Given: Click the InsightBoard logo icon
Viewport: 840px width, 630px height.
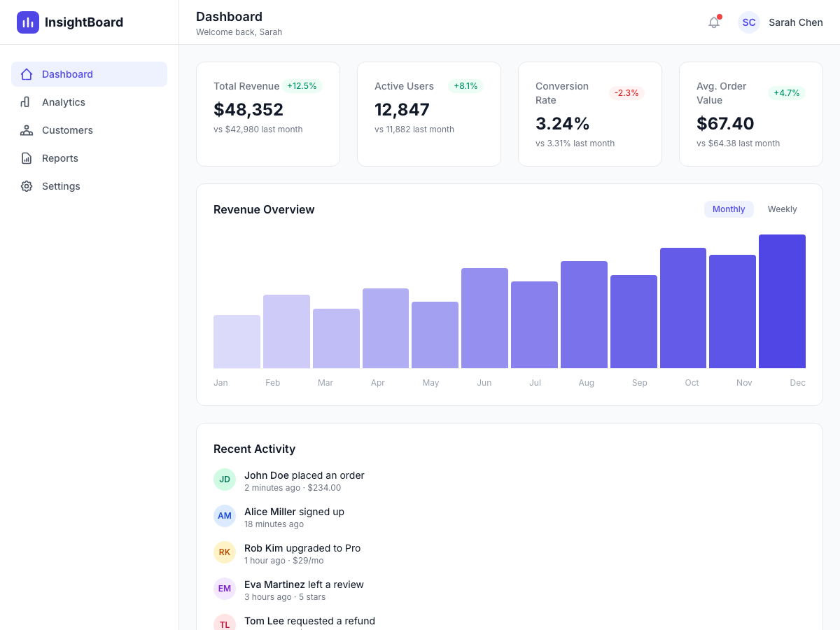Looking at the screenshot, I should click(28, 22).
